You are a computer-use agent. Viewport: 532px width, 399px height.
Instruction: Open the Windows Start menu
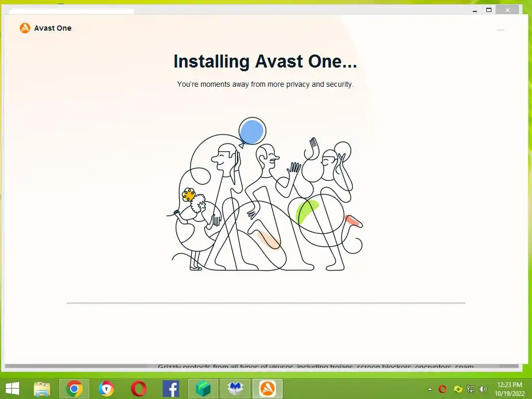click(x=12, y=389)
